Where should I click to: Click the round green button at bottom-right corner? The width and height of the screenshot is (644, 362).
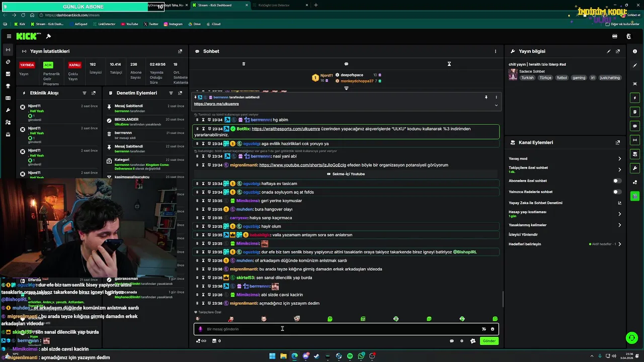[631, 338]
